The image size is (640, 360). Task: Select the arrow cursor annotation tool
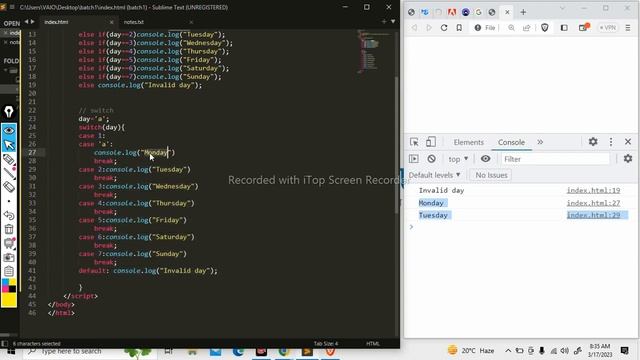(x=9, y=144)
